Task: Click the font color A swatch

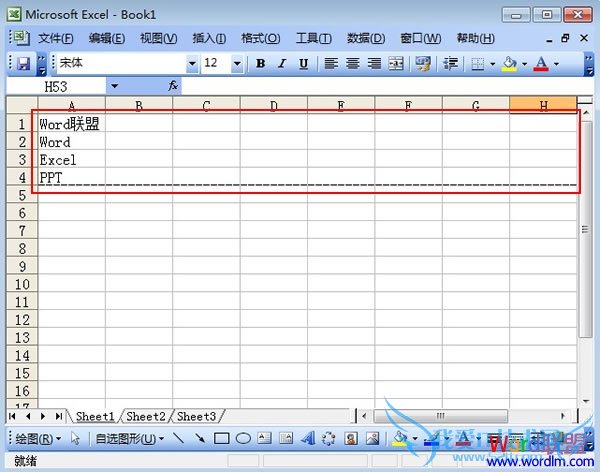Action: point(541,63)
